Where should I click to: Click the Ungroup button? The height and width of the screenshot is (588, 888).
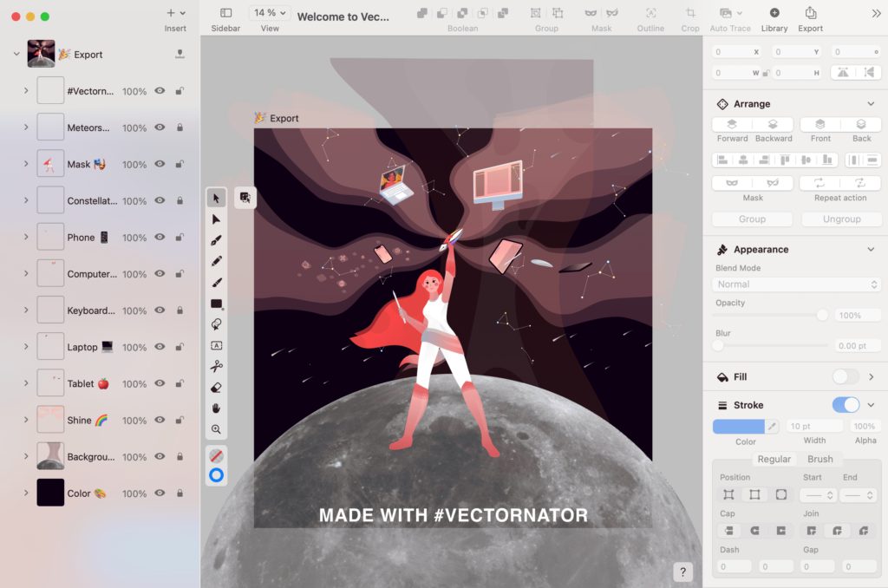point(841,219)
